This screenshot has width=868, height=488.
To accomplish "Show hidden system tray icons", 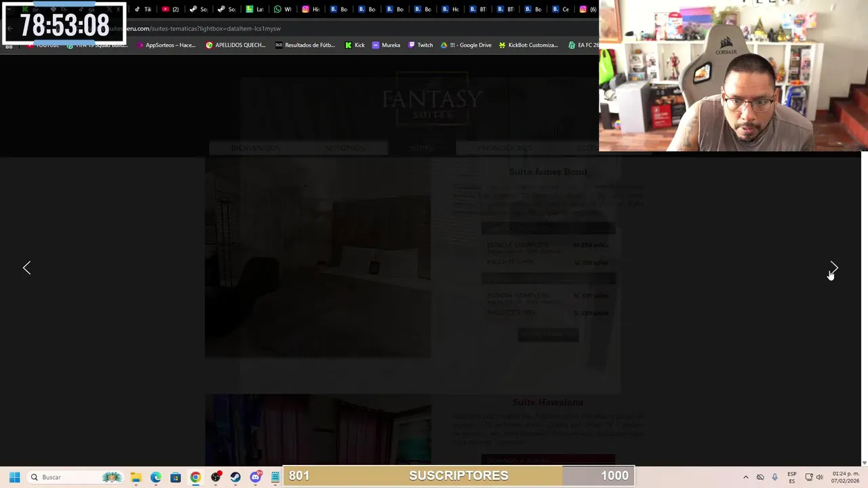I will tap(745, 477).
